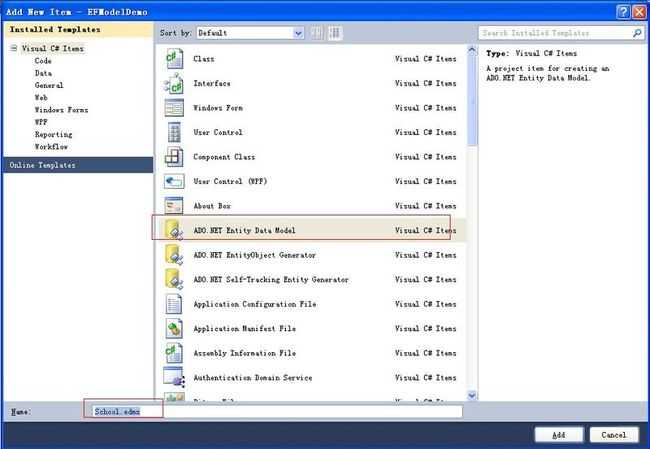Open the Installed Templates section
This screenshot has width=650, height=449.
click(78, 29)
